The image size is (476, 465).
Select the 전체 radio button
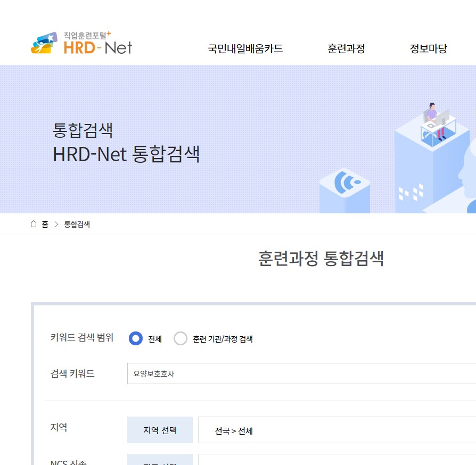(136, 338)
